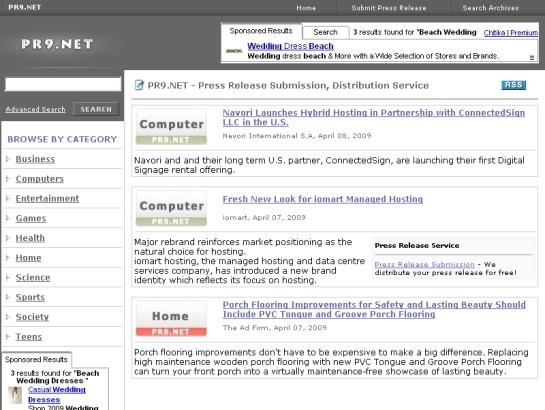Open Fresh New Look for iomart article
Image resolution: width=545 pixels, height=410 pixels.
pyautogui.click(x=323, y=199)
